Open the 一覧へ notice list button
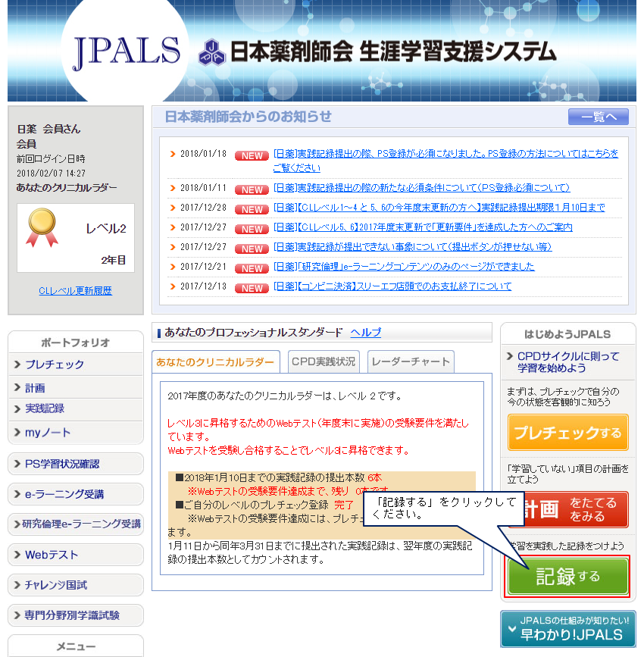 [x=598, y=117]
